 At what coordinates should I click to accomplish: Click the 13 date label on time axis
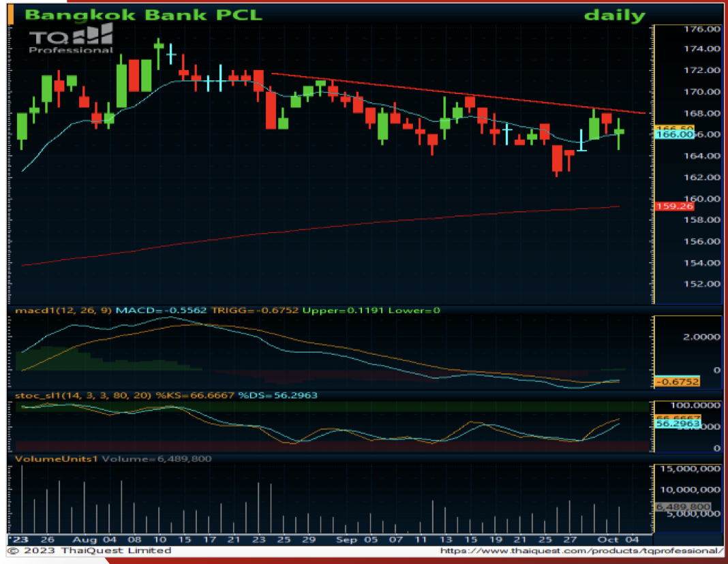coord(446,540)
